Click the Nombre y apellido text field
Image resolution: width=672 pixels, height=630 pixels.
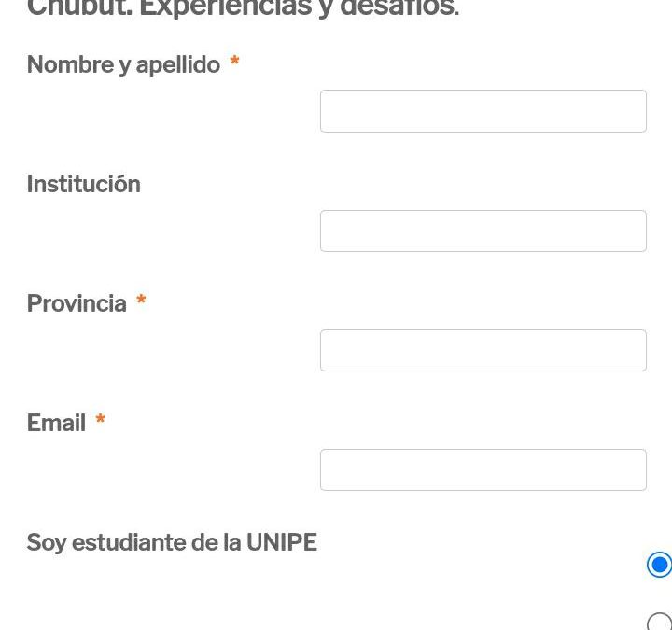coord(483,111)
